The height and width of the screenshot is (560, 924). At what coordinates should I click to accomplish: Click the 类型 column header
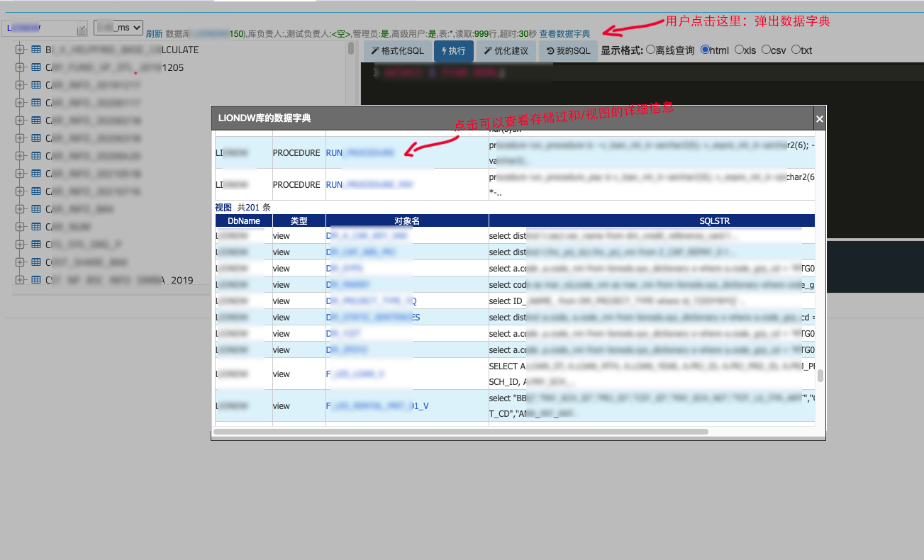[x=299, y=220]
